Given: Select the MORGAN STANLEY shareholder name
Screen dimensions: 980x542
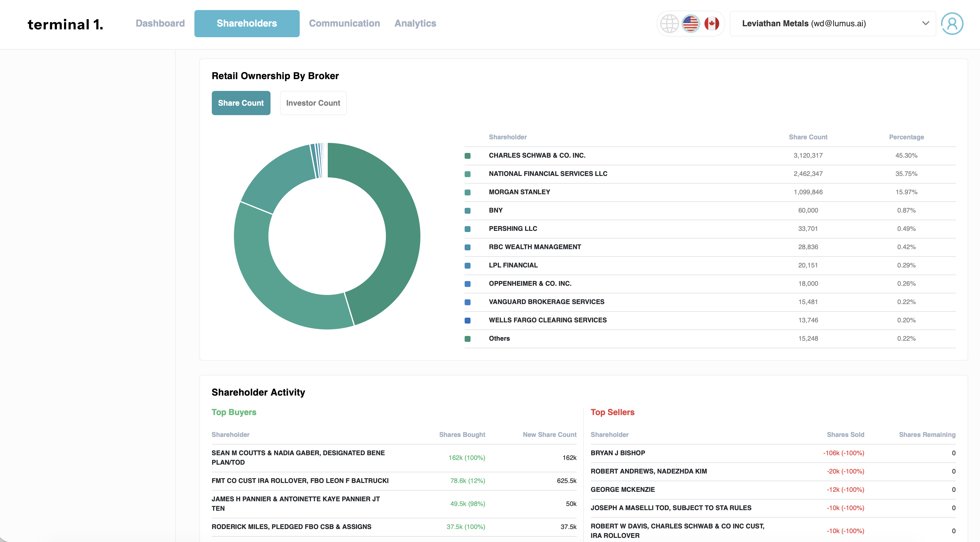Looking at the screenshot, I should 519,192.
